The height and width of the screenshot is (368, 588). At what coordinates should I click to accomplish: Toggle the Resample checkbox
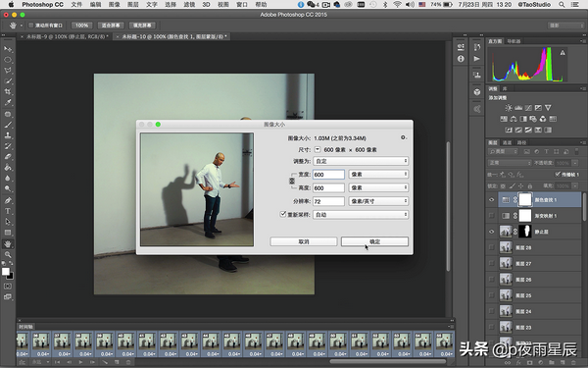[283, 214]
